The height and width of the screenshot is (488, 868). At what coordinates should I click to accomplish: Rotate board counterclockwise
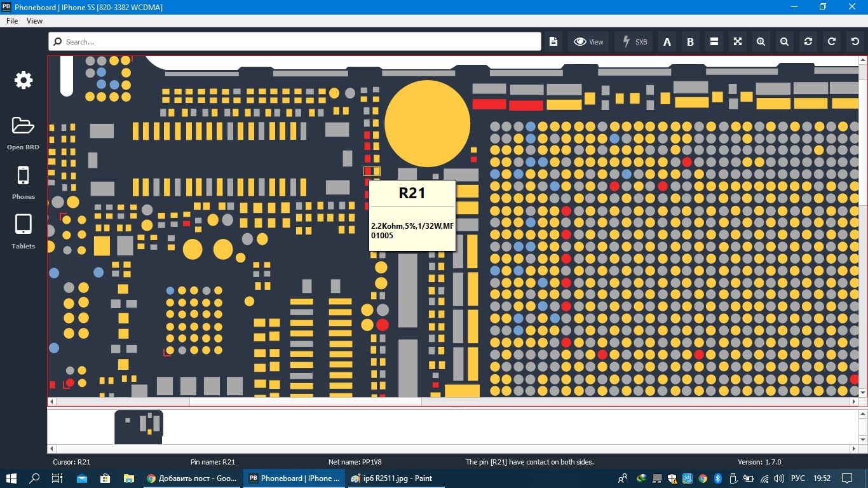[855, 42]
